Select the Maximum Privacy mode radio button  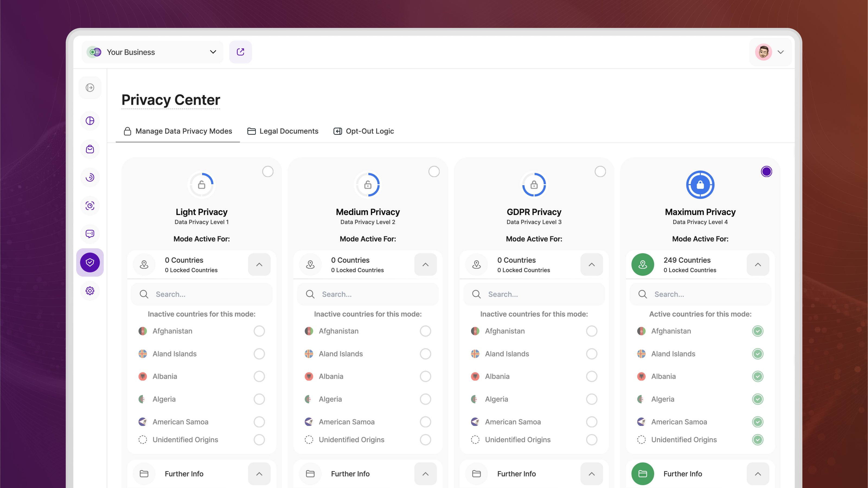[766, 171]
